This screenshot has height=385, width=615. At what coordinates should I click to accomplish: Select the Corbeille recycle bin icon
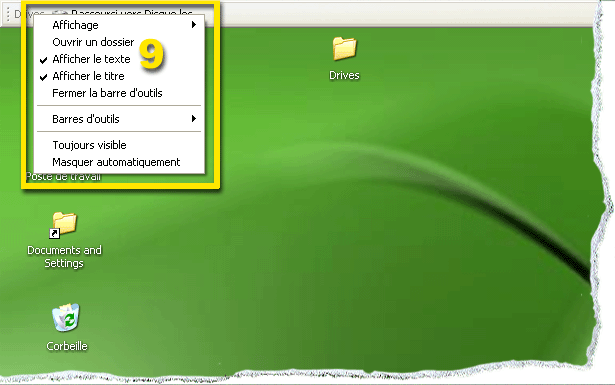pyautogui.click(x=66, y=318)
